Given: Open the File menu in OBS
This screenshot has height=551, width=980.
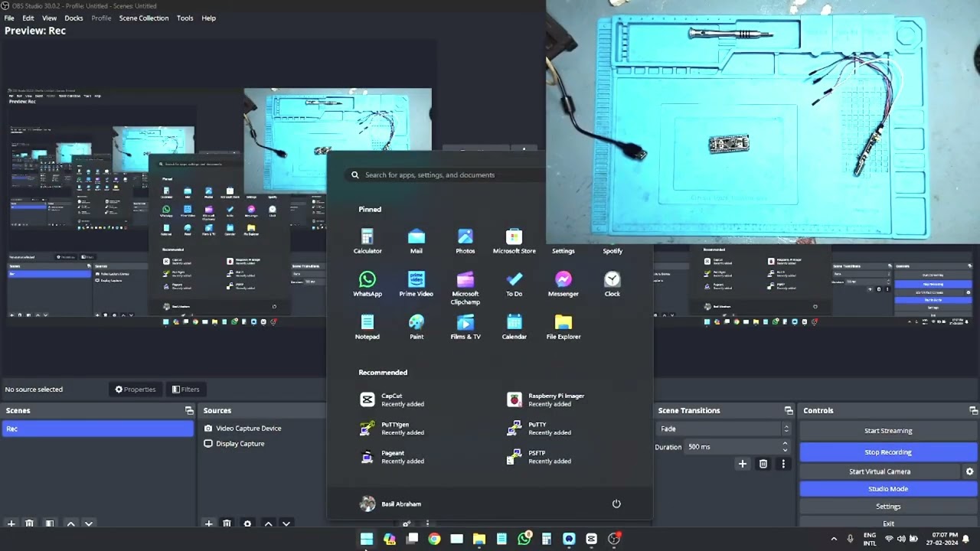Looking at the screenshot, I should (x=9, y=18).
